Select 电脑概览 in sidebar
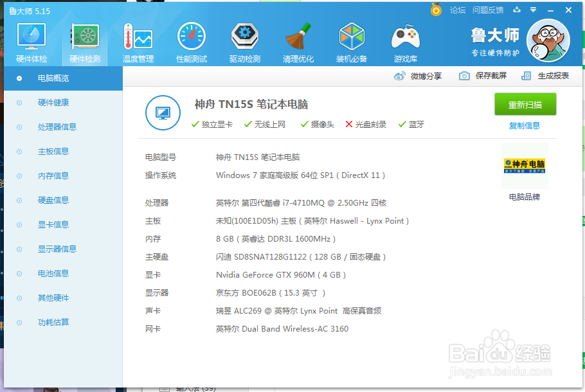This screenshot has height=392, width=585. (64, 78)
